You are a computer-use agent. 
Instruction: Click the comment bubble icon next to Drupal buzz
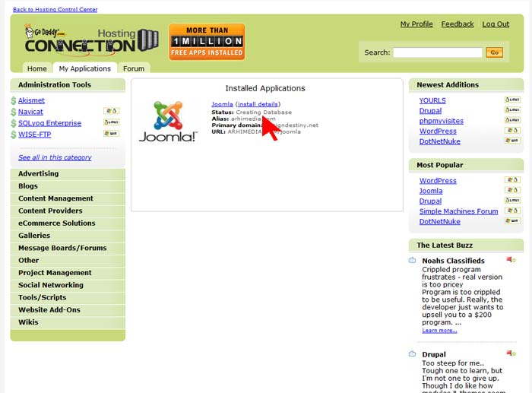(x=412, y=354)
